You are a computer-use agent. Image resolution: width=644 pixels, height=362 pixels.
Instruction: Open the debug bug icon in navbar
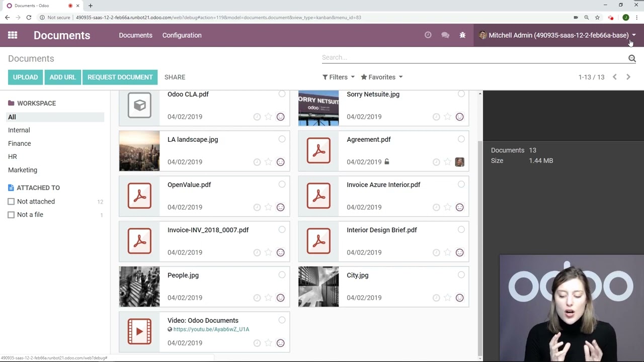[x=462, y=35]
